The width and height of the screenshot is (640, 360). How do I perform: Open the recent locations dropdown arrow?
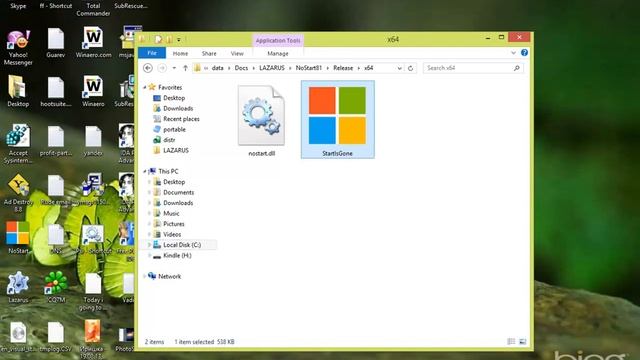[174, 68]
